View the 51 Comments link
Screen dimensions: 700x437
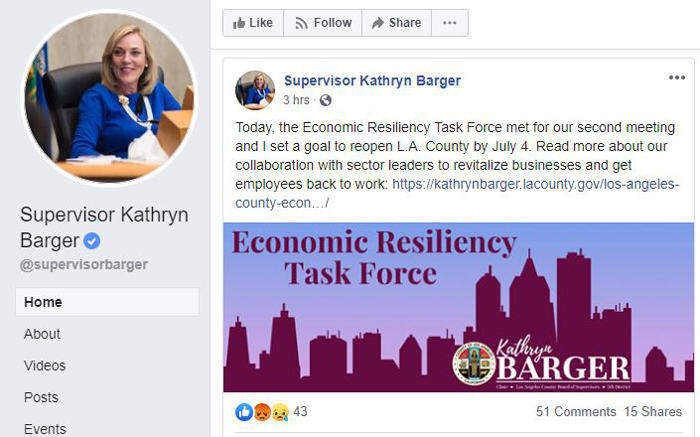tap(576, 412)
